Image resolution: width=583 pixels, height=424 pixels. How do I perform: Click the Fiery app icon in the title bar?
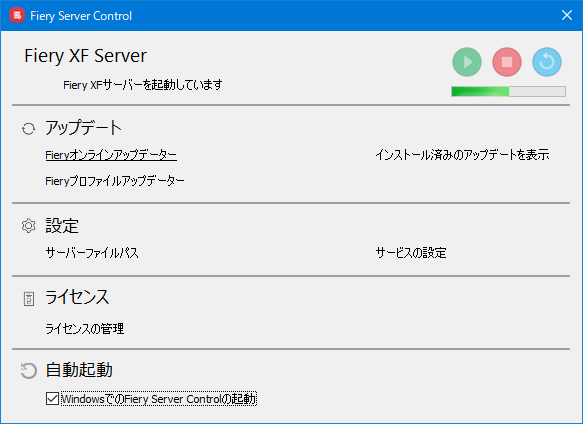17,16
